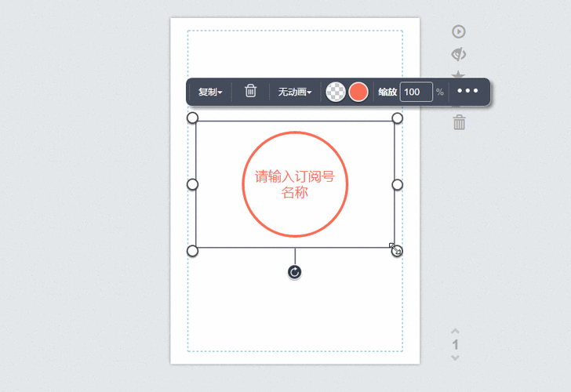Go to previous page with the up chevron
The height and width of the screenshot is (392, 571).
[456, 332]
